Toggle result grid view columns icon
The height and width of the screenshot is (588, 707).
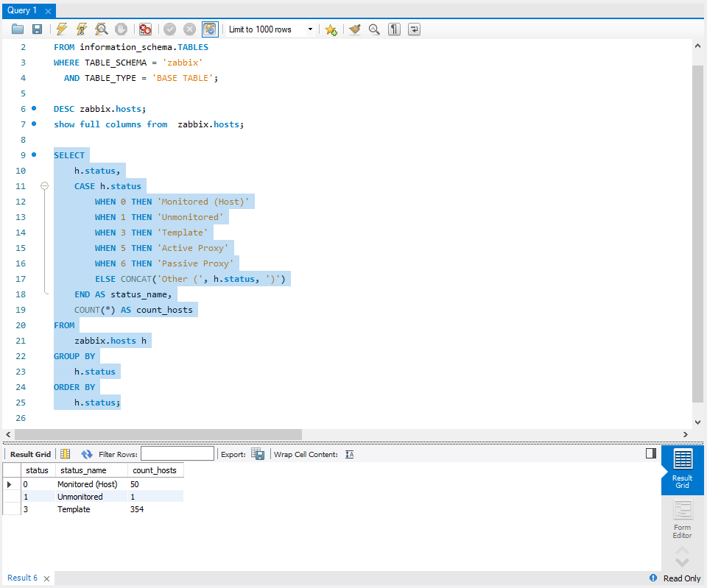[65, 454]
